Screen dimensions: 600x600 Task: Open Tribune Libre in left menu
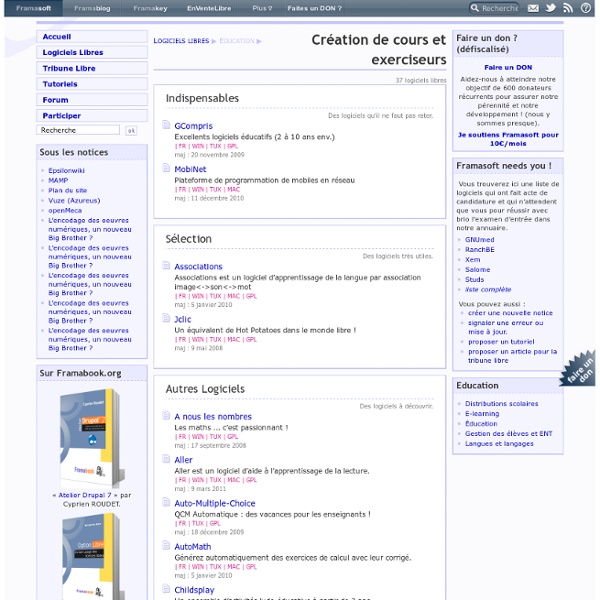click(92, 68)
